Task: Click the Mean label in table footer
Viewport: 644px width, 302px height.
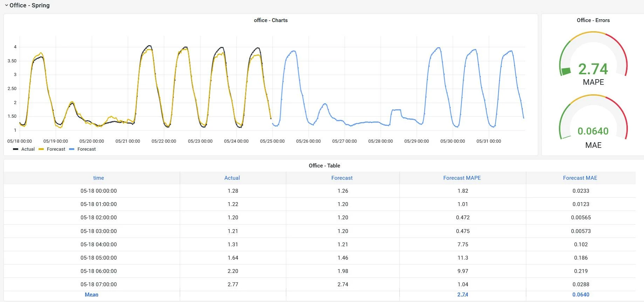Action: point(91,295)
